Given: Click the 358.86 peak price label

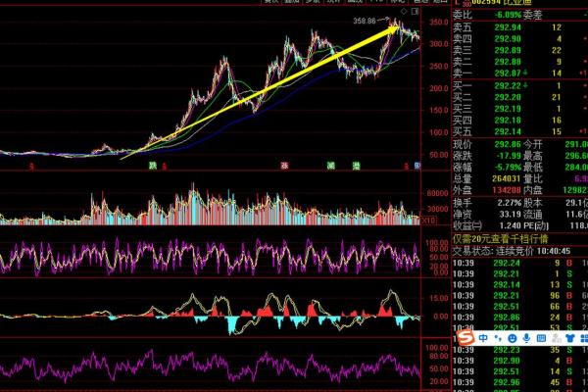Looking at the screenshot, I should click(x=366, y=20).
